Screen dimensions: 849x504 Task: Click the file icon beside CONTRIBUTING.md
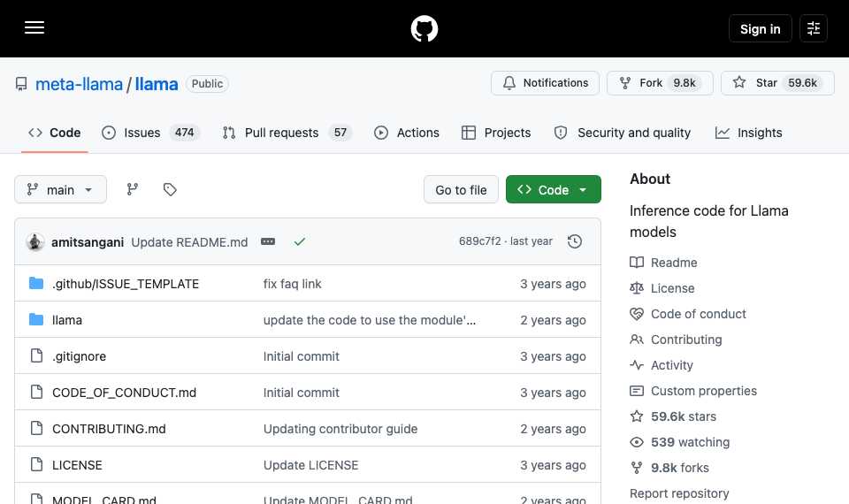(36, 428)
